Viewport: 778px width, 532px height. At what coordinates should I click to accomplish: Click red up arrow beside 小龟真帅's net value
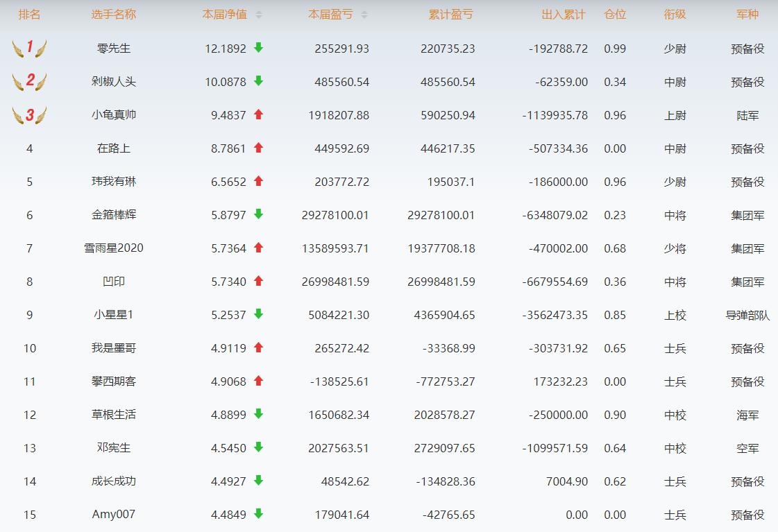[x=259, y=115]
